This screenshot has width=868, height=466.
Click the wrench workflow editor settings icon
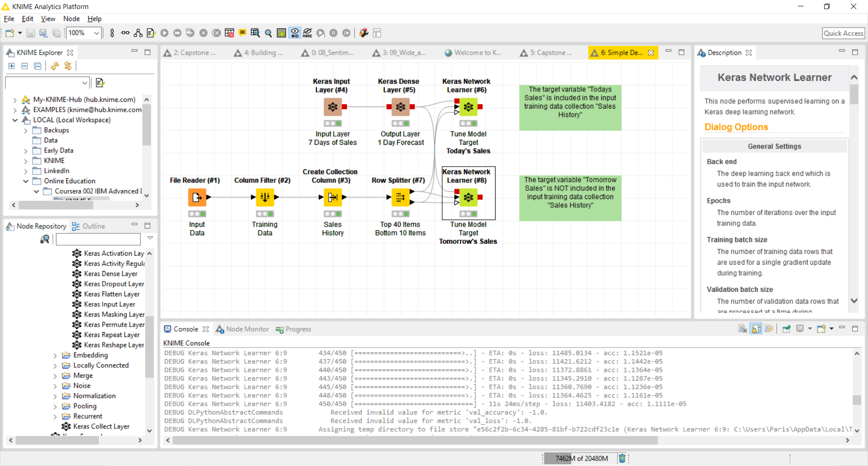(364, 33)
